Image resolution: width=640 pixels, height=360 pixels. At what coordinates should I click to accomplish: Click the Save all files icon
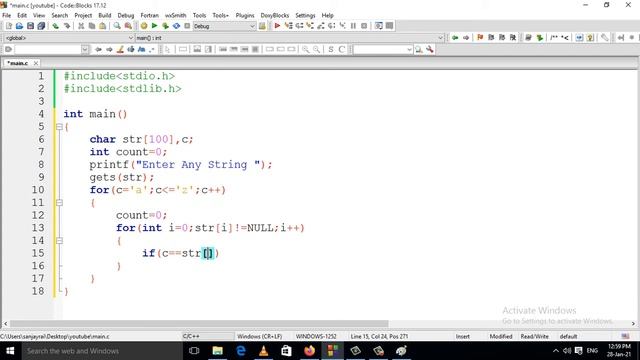click(41, 26)
